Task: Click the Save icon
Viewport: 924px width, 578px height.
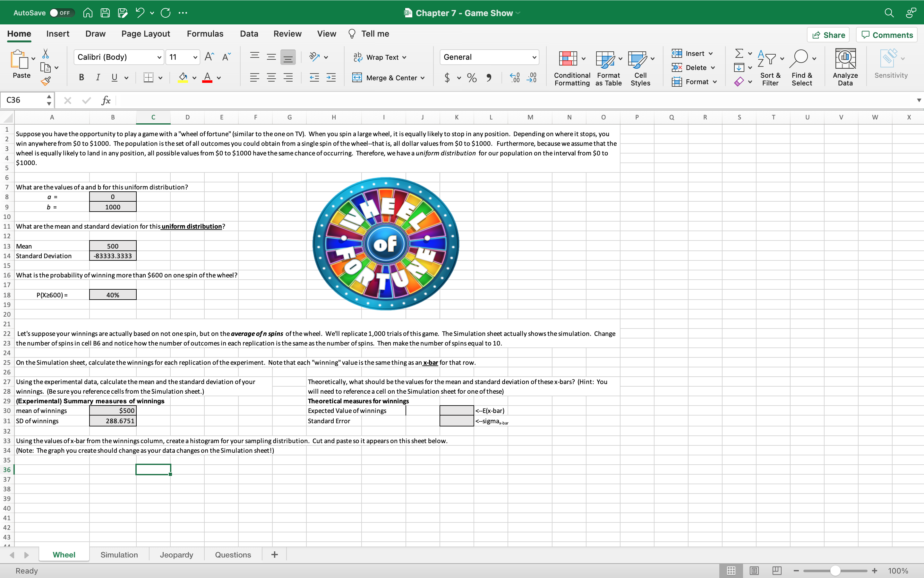Action: pyautogui.click(x=105, y=13)
